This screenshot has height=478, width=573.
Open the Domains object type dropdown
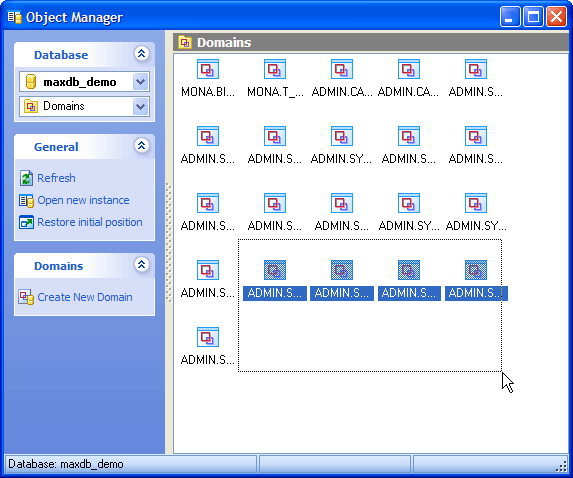141,107
